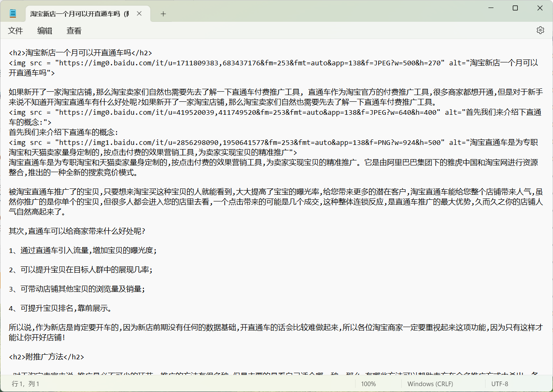
Task: Click the 100% zoom level in status bar
Action: click(x=369, y=384)
